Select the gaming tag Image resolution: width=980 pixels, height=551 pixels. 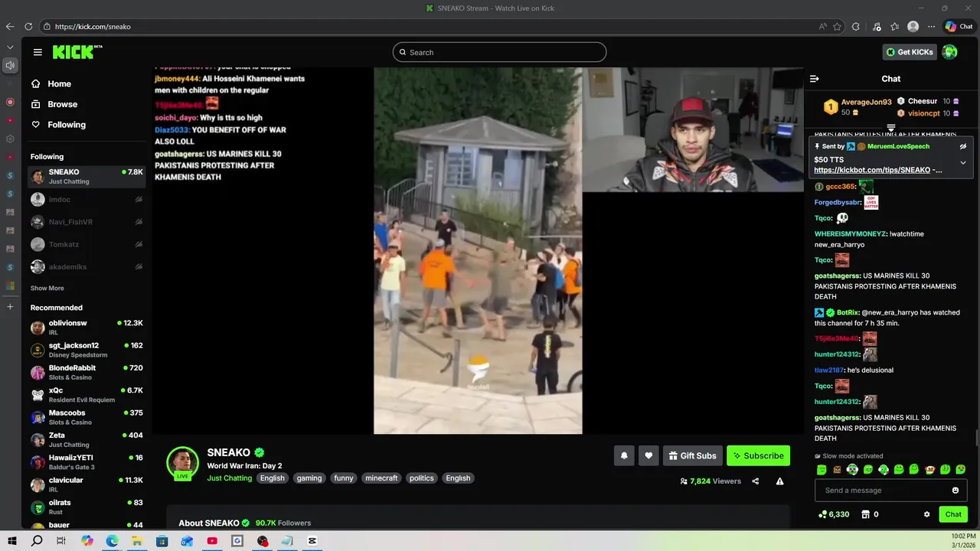pyautogui.click(x=309, y=478)
